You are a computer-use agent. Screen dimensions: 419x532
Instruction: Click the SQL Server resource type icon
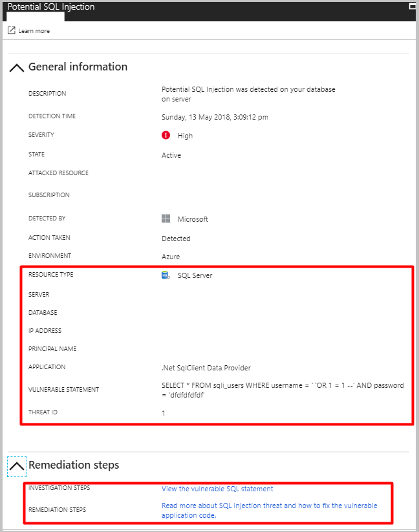click(166, 275)
